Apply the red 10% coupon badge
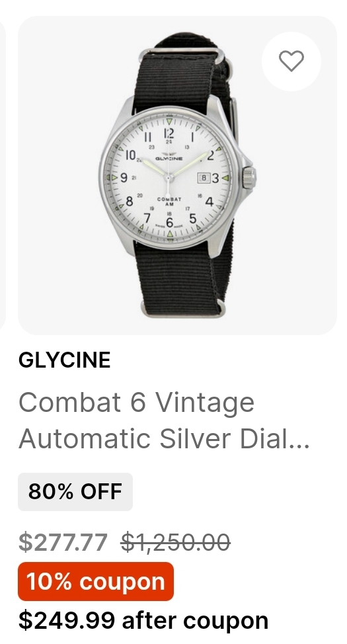The image size is (347, 644). pyautogui.click(x=96, y=582)
